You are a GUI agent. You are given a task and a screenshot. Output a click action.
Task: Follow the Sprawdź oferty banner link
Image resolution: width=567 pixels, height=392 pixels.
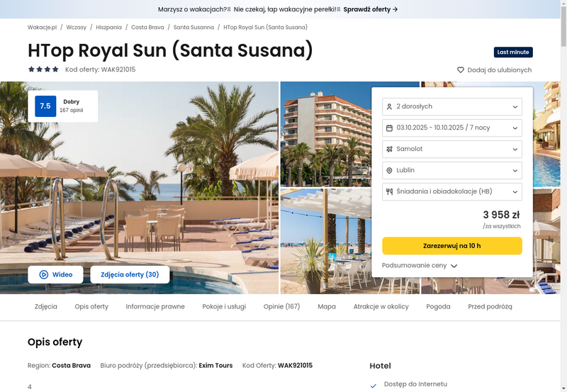371,9
